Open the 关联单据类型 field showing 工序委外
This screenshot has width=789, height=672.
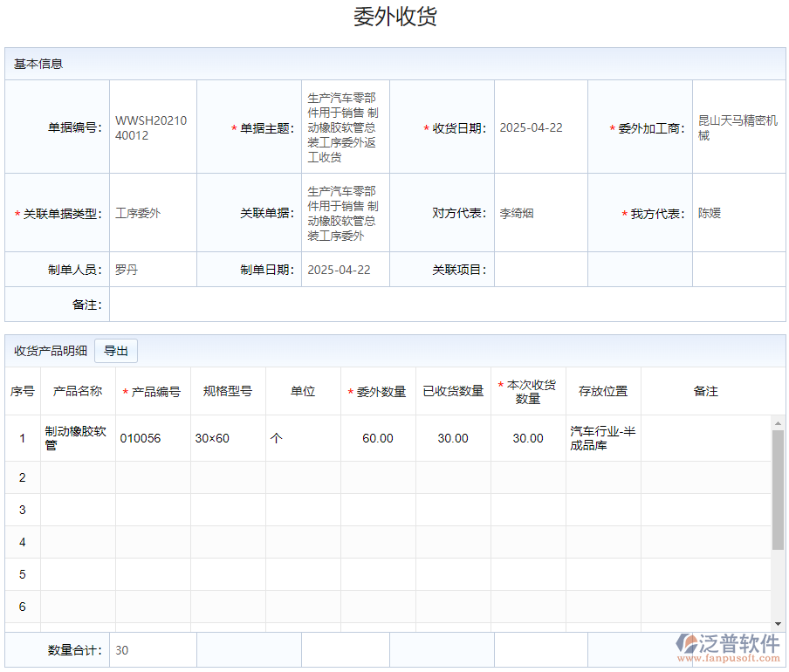click(153, 214)
